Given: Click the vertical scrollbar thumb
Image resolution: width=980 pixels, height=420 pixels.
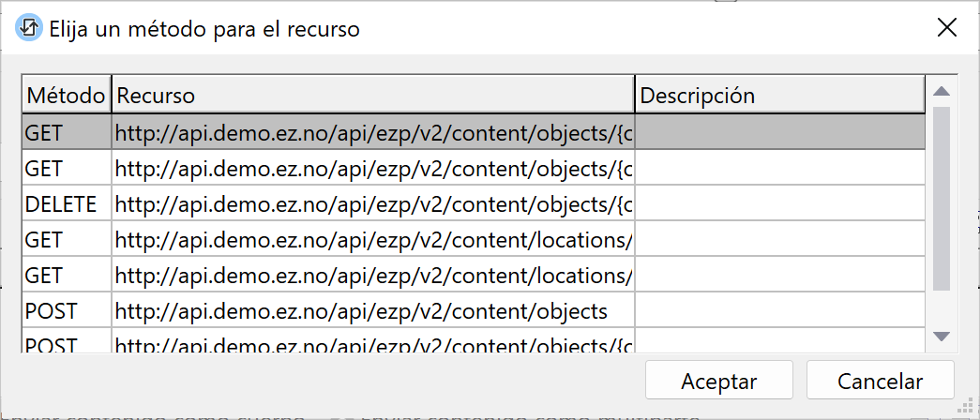Looking at the screenshot, I should click(942, 197).
